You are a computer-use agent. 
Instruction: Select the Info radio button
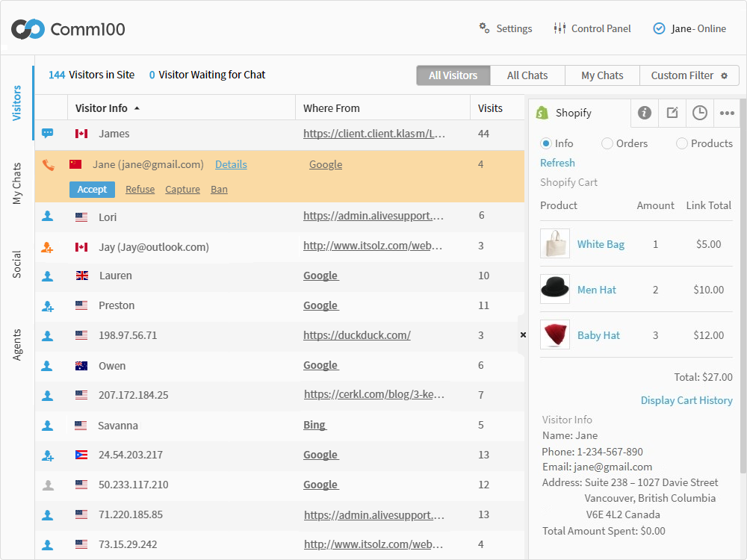point(546,143)
